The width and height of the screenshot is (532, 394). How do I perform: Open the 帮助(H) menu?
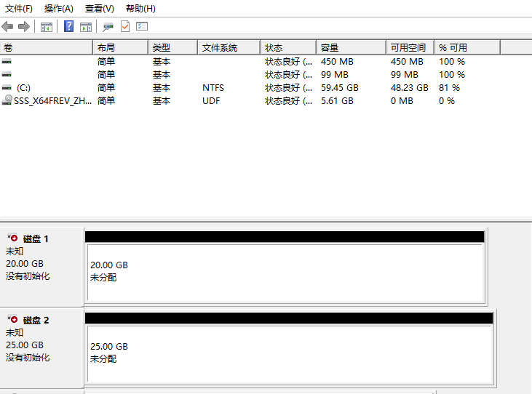(140, 9)
